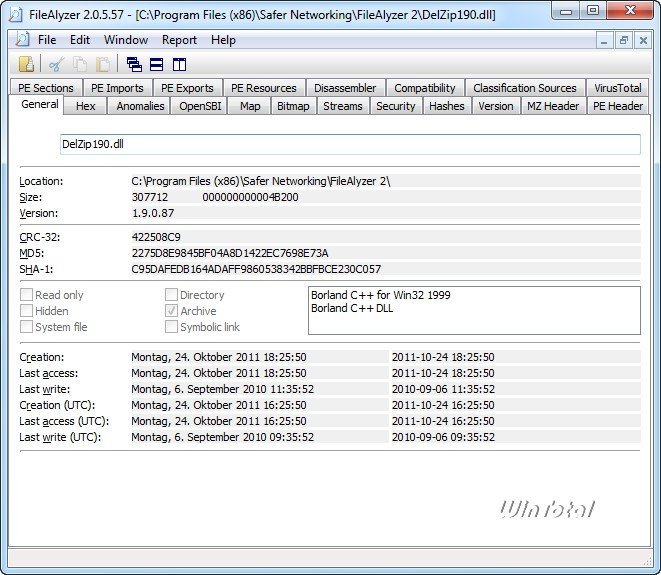Click the FileAlyzer title bar app icon

16,15
